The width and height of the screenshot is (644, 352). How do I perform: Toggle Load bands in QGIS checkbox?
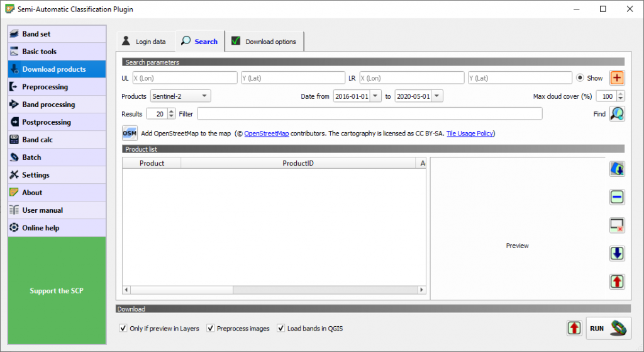click(x=281, y=328)
